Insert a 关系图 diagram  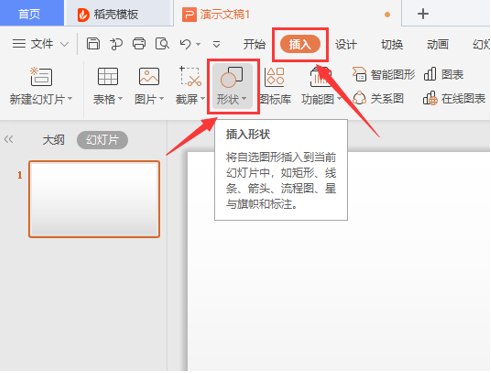(378, 98)
